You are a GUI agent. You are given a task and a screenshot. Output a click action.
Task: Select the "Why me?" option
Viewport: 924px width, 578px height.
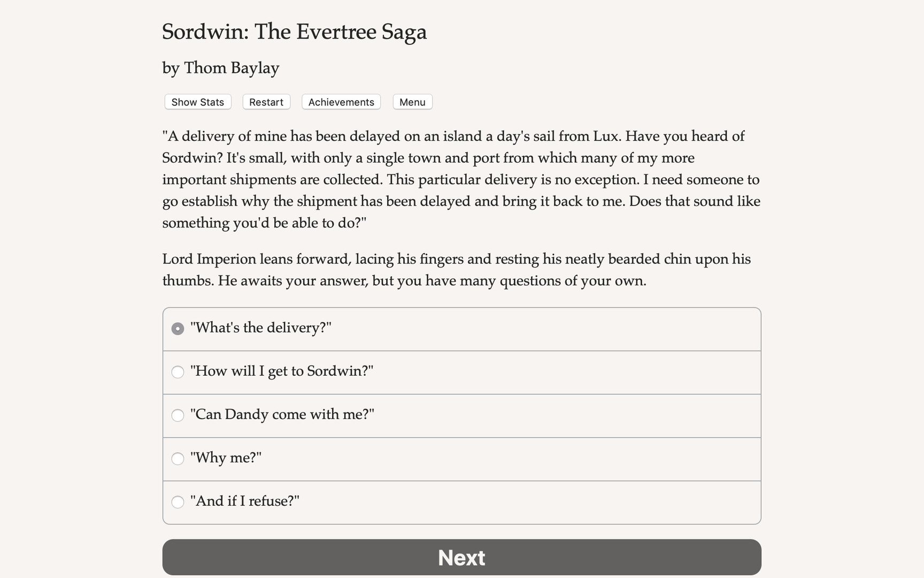pyautogui.click(x=225, y=459)
